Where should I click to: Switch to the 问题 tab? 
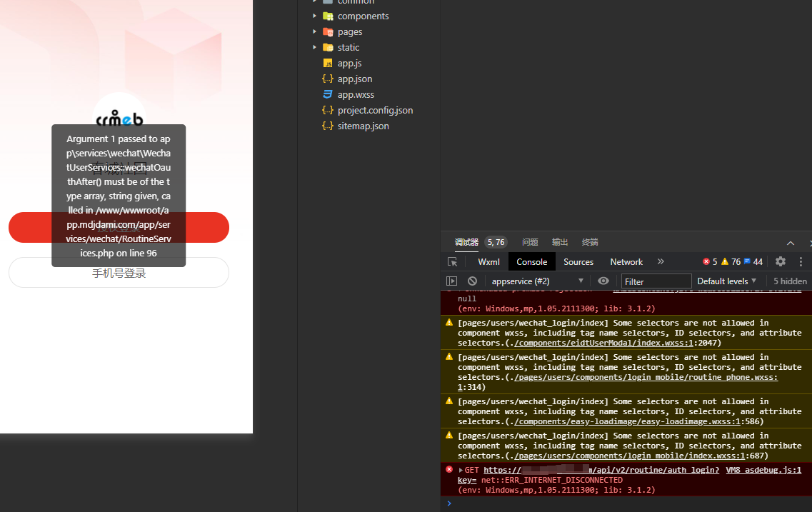530,242
